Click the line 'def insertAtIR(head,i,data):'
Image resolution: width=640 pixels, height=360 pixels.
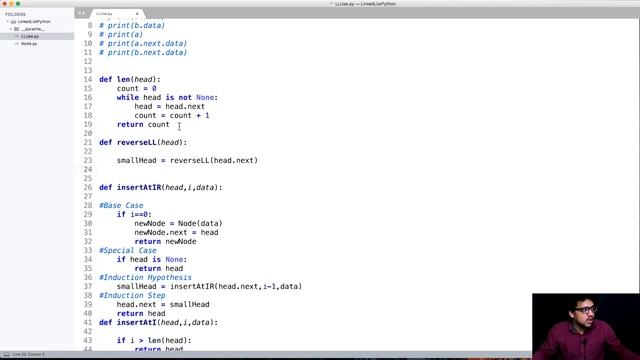[x=160, y=187]
